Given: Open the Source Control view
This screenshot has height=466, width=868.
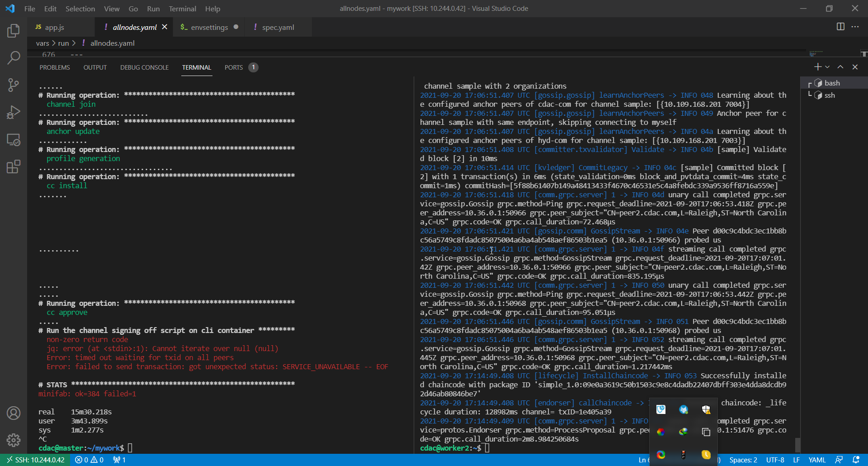Looking at the screenshot, I should (x=14, y=85).
